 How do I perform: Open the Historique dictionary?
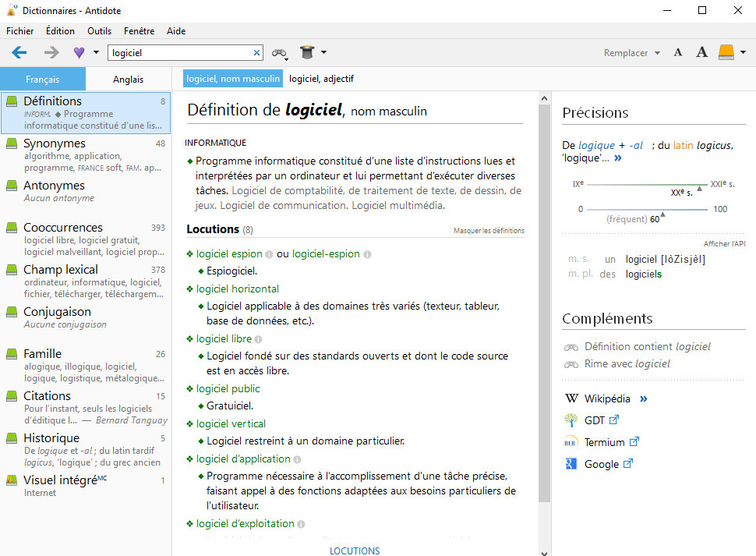86,449
